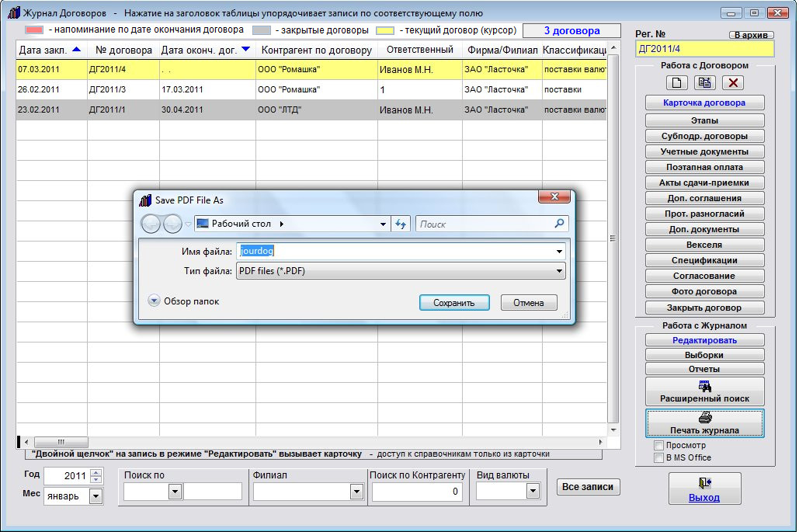Viewport: 799px width, 532px height.
Task: Click the Выход exit door icon
Action: pyautogui.click(x=704, y=482)
